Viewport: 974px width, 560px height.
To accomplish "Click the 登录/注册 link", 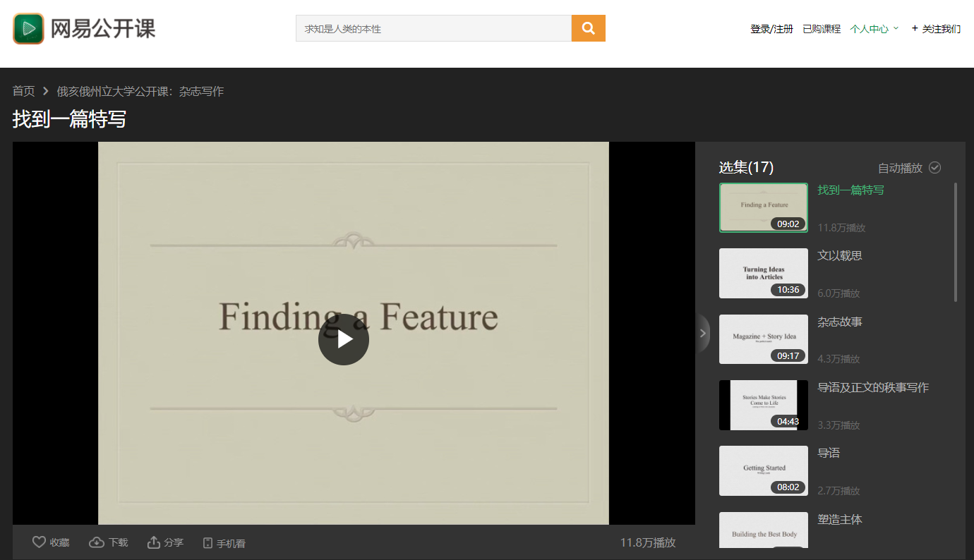I will pos(772,29).
